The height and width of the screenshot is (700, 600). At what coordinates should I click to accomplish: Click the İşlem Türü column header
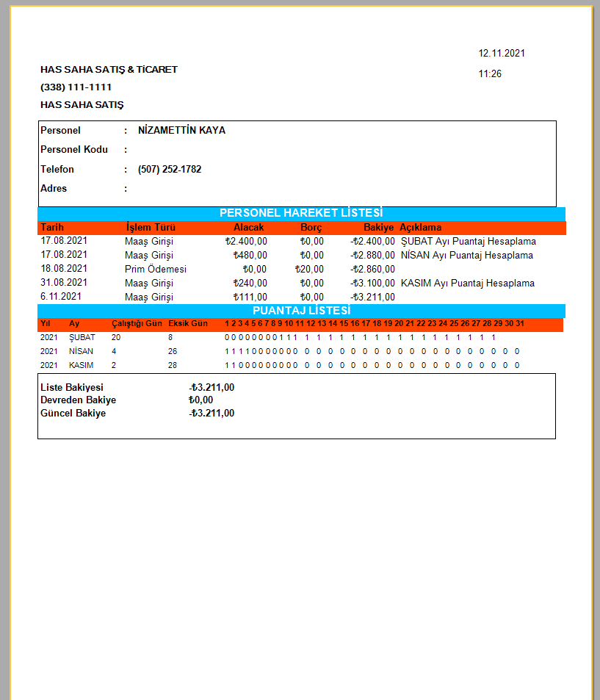point(151,228)
